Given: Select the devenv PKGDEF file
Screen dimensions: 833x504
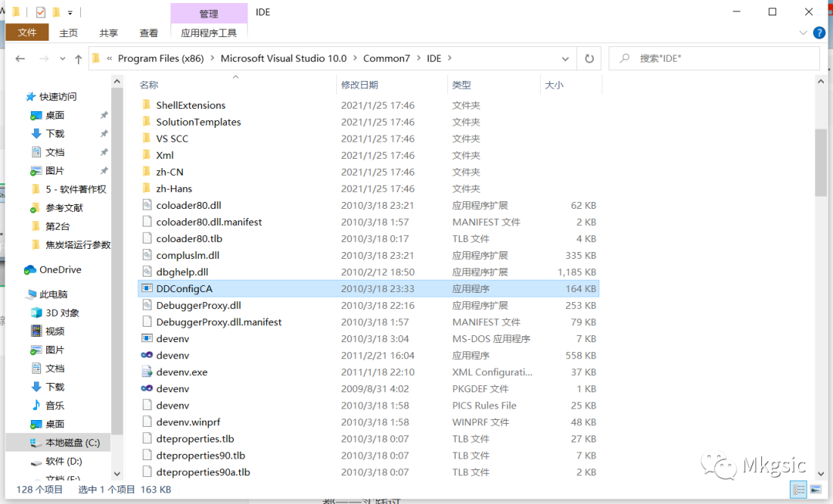Looking at the screenshot, I should click(173, 389).
